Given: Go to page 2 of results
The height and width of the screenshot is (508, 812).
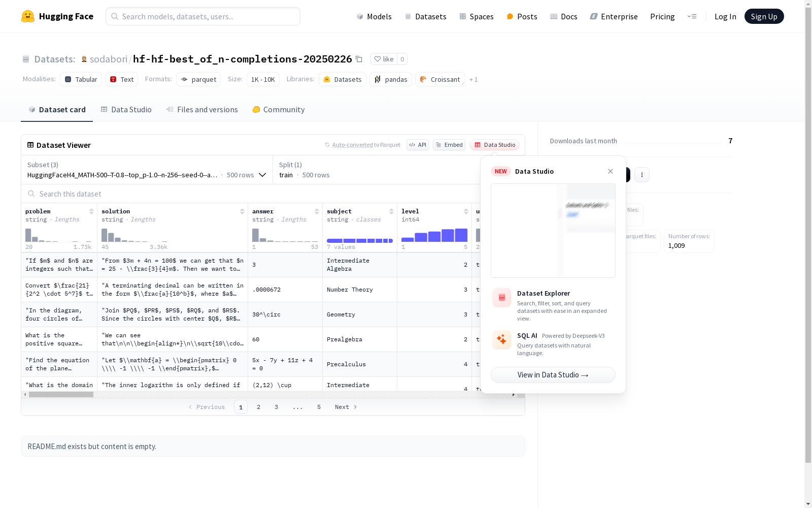Looking at the screenshot, I should pos(259,407).
